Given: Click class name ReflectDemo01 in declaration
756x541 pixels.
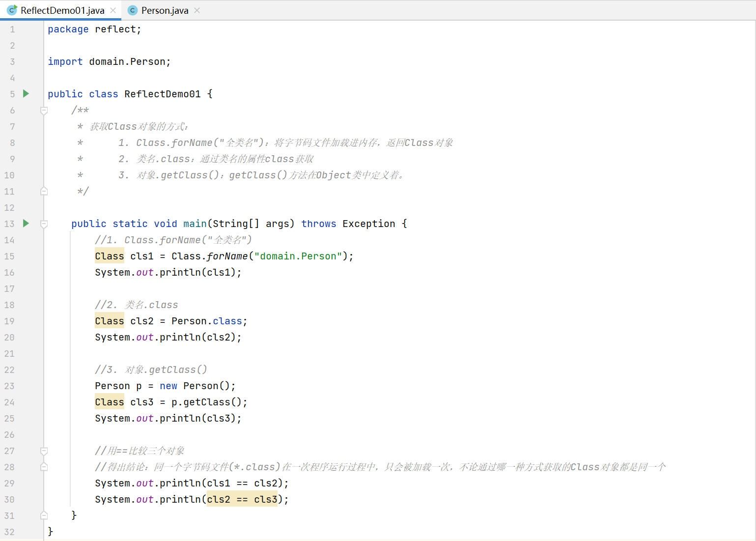Looking at the screenshot, I should pos(163,94).
